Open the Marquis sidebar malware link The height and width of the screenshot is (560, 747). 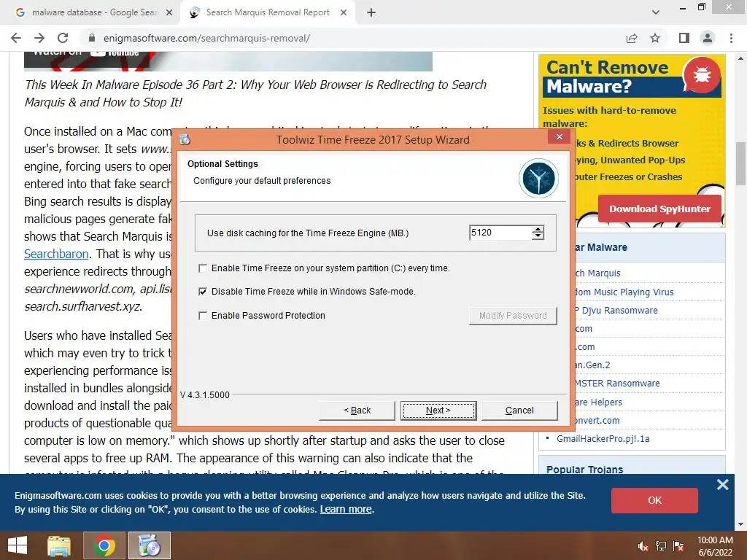(598, 273)
